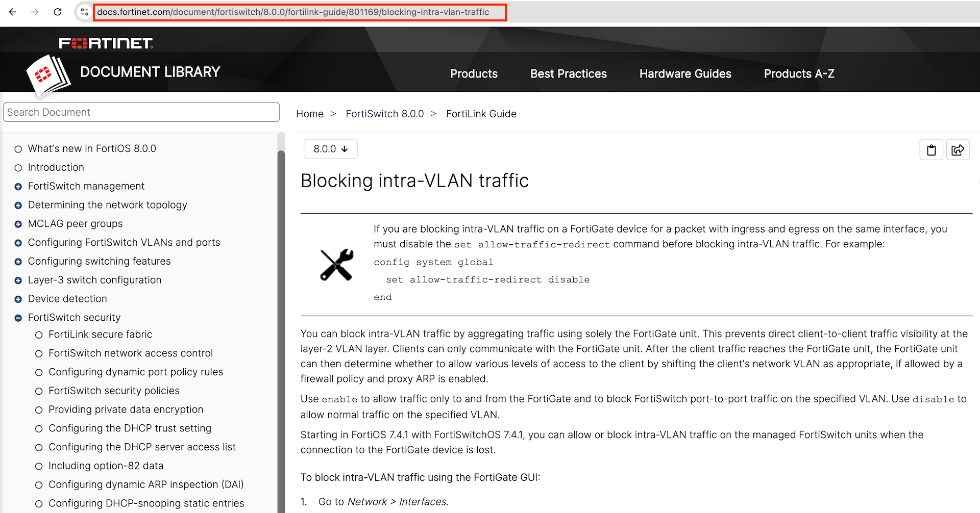Viewport: 980px width, 513px height.
Task: Click the 'end' code line
Action: [383, 297]
